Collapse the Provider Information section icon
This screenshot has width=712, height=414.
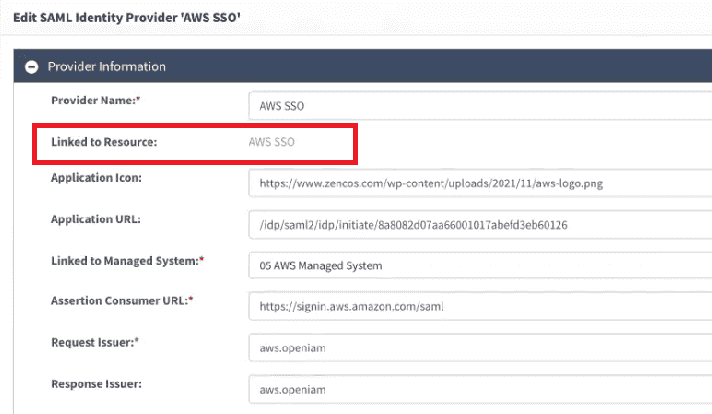[x=31, y=67]
